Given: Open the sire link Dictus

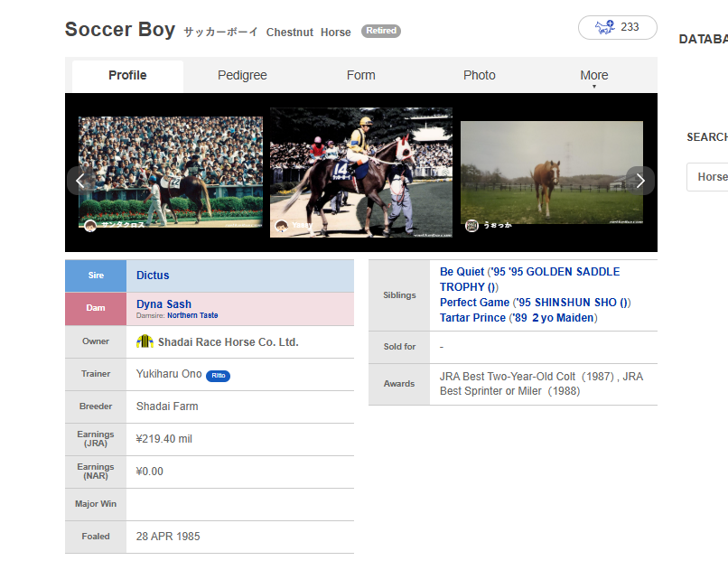Looking at the screenshot, I should click(x=153, y=276).
